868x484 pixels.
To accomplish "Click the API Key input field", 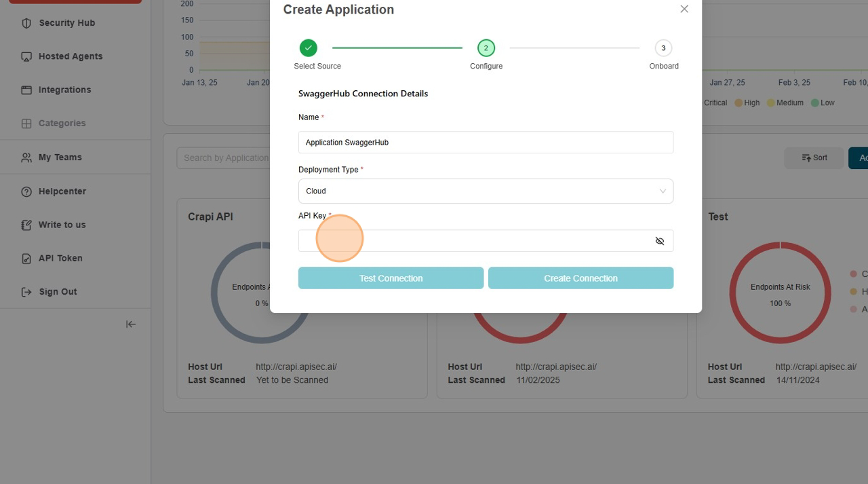I will tap(475, 241).
